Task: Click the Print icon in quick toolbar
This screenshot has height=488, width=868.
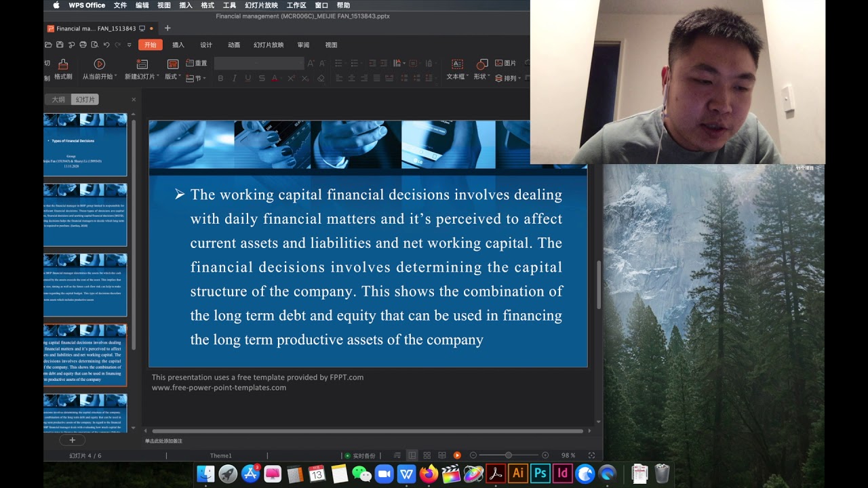Action: (83, 45)
